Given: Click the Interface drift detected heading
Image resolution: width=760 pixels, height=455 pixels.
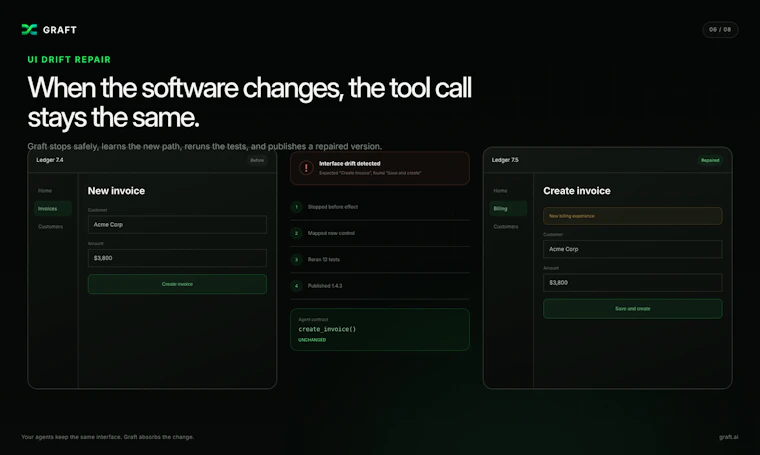Looking at the screenshot, I should pyautogui.click(x=349, y=163).
